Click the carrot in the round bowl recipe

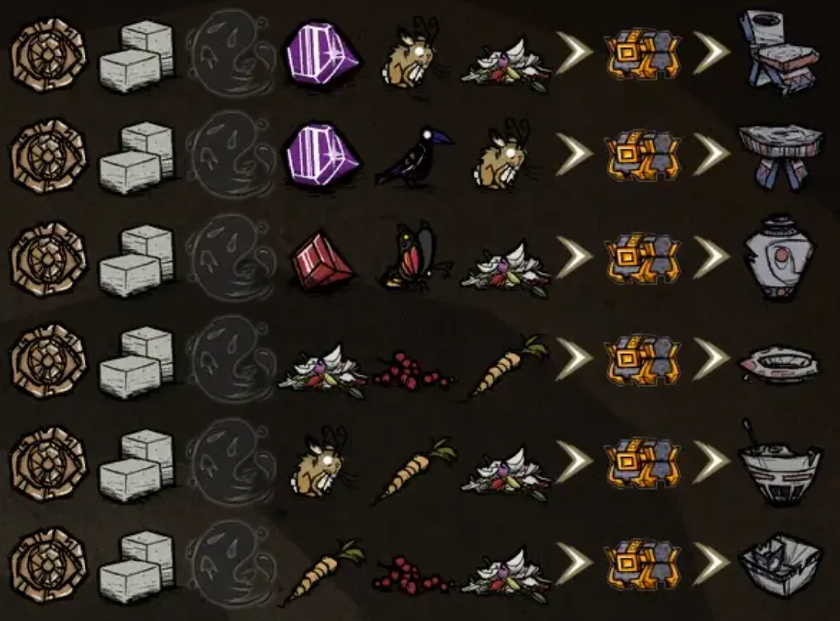coord(415,471)
